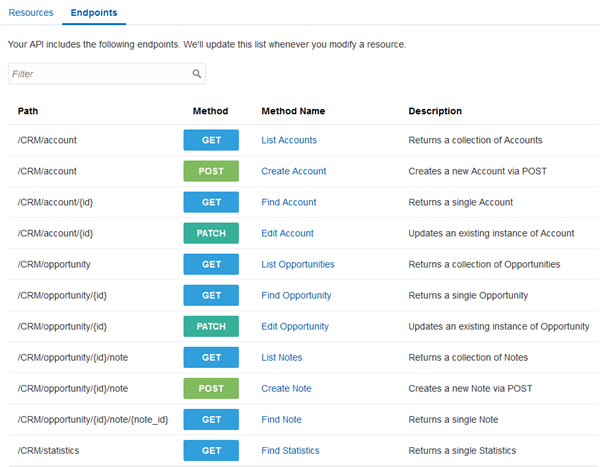Open the Find Opportunity method link

coord(296,295)
